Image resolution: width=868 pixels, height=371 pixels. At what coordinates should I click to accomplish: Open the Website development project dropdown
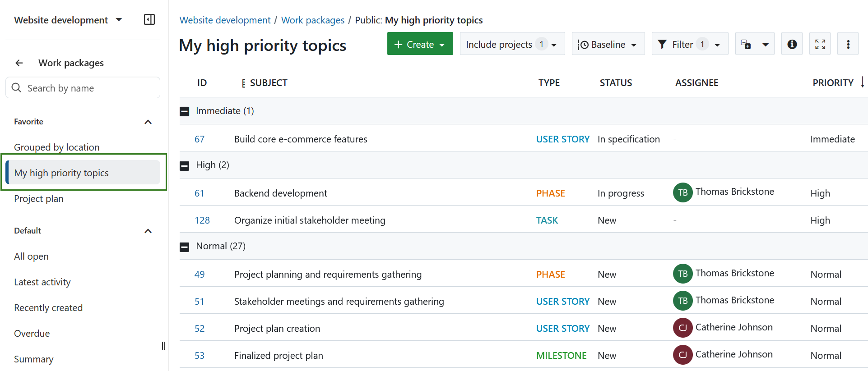[x=68, y=20]
